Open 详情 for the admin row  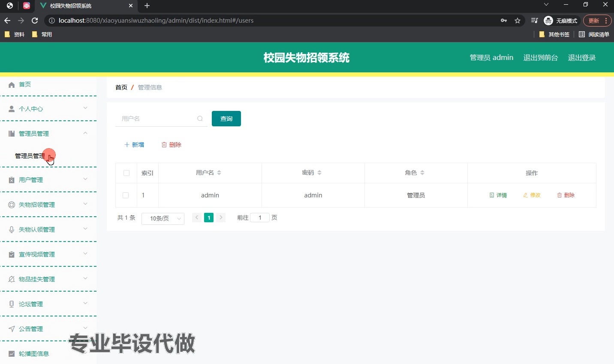point(498,195)
